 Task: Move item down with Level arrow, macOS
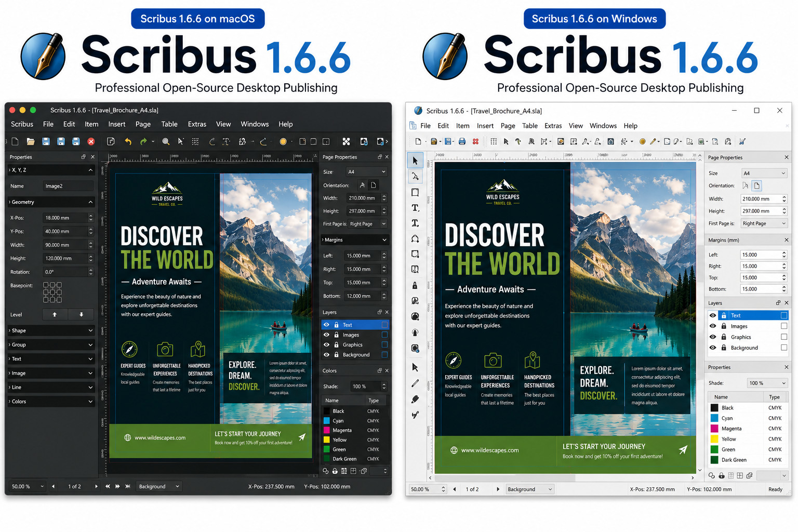[81, 314]
